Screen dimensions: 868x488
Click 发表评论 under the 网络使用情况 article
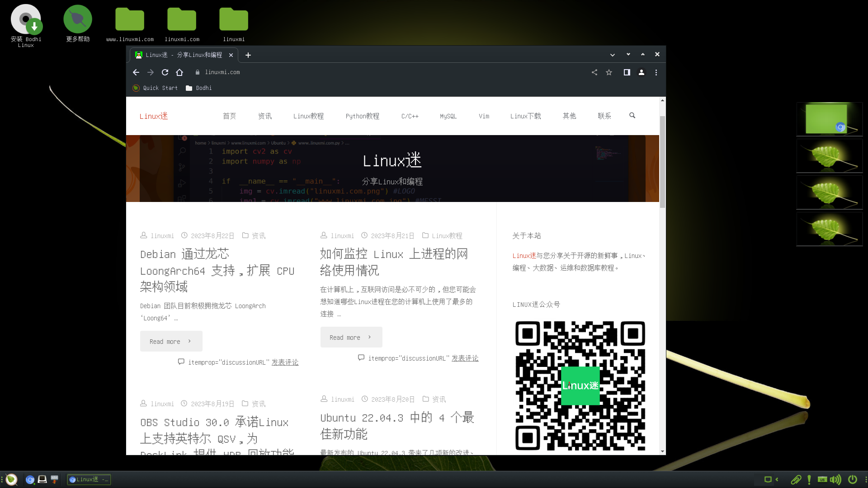(x=465, y=358)
